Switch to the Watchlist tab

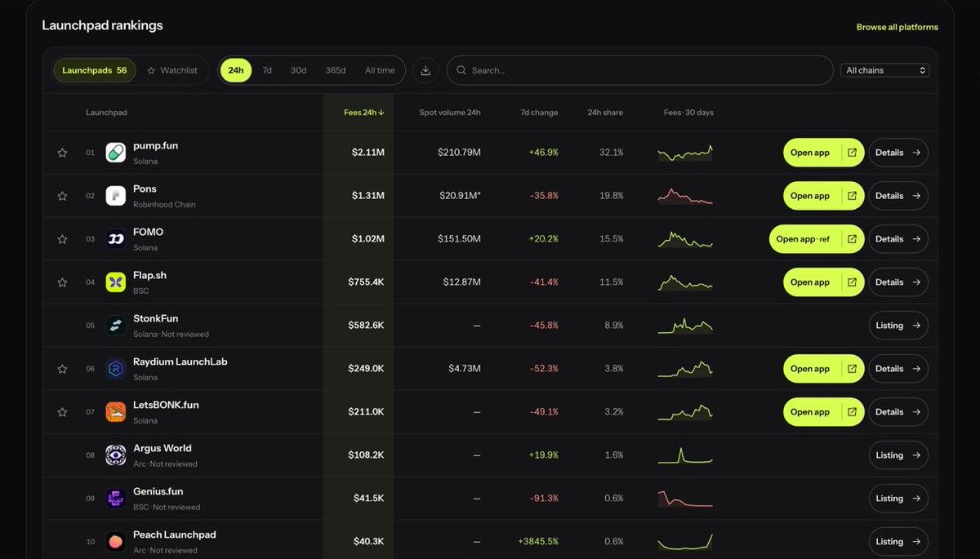(172, 70)
